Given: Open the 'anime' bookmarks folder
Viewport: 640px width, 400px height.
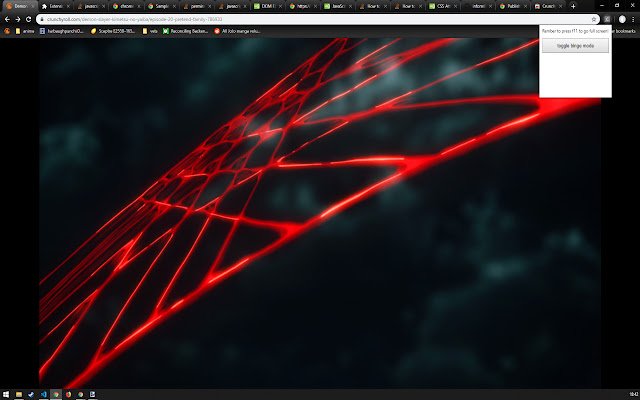Looking at the screenshot, I should coord(24,31).
